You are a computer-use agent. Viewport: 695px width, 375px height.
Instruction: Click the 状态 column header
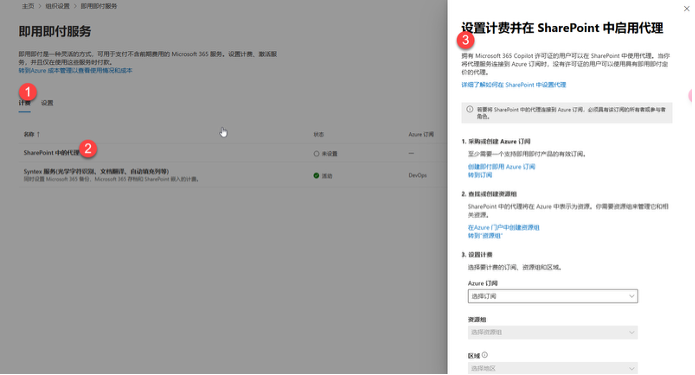click(318, 134)
